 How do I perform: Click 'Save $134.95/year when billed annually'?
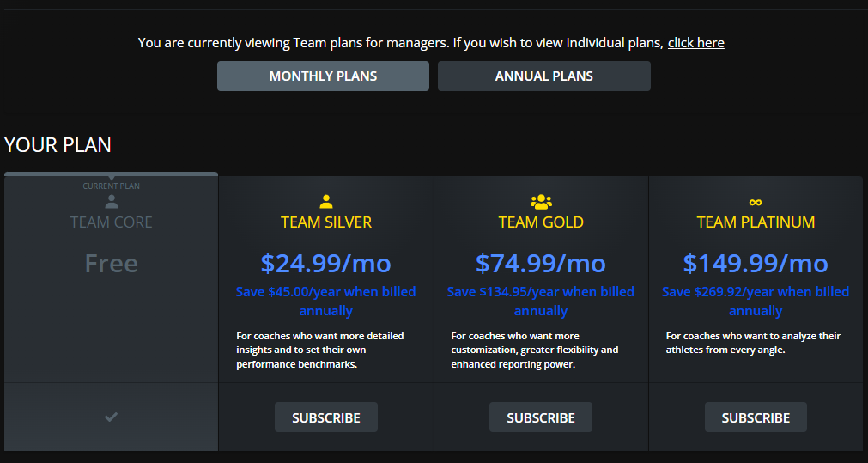tap(541, 302)
